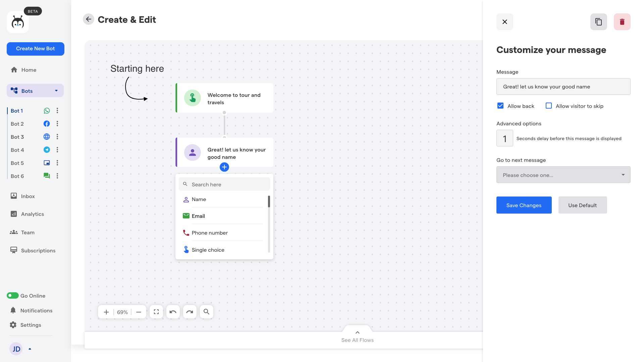
Task: Select Bot 6 in the bot list
Action: point(17,176)
